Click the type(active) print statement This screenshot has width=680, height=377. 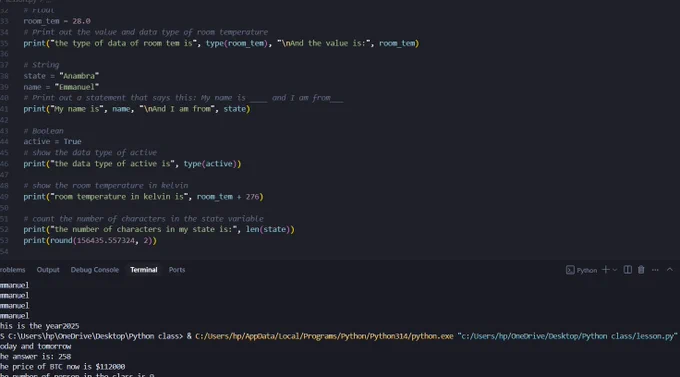pos(132,164)
